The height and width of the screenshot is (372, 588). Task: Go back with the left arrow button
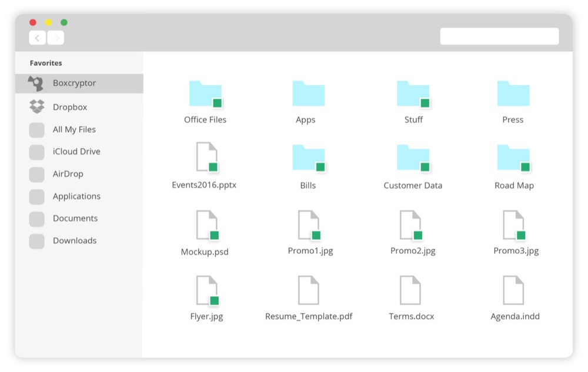click(38, 38)
